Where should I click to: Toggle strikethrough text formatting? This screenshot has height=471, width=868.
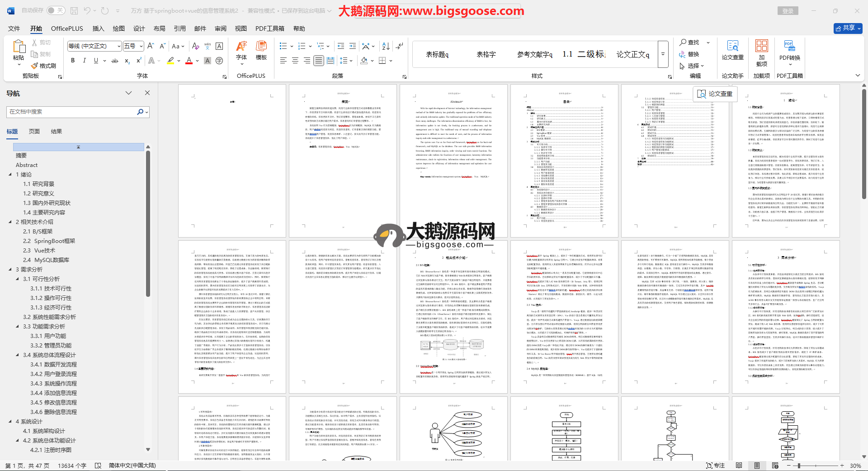pyautogui.click(x=115, y=61)
